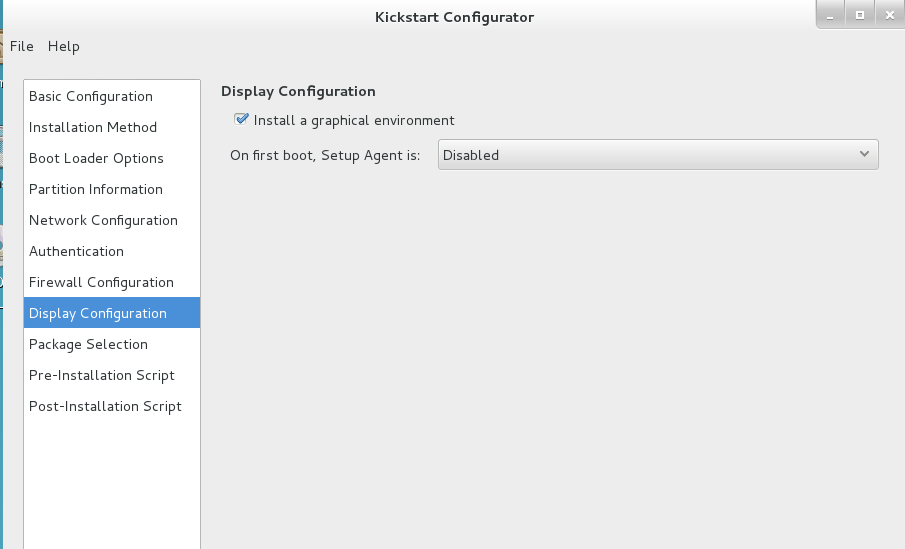Click the highlighted Display Configuration entry

point(98,313)
